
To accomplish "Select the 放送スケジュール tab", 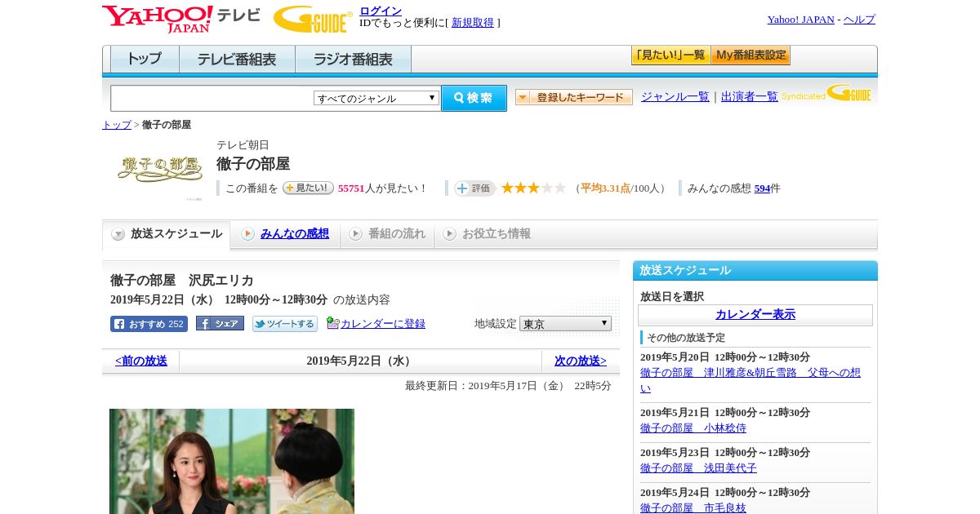I will [x=166, y=234].
